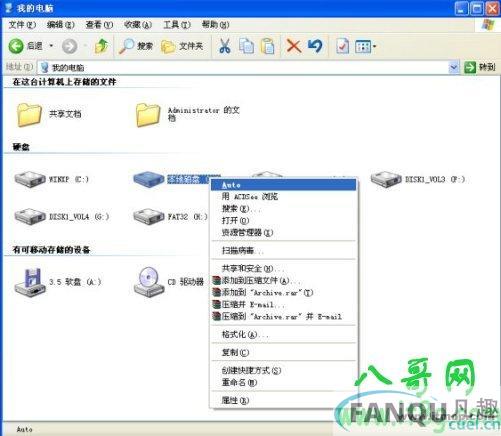Open the 工具(T) menu
Screen dimensions: 501x436
[x=177, y=25]
